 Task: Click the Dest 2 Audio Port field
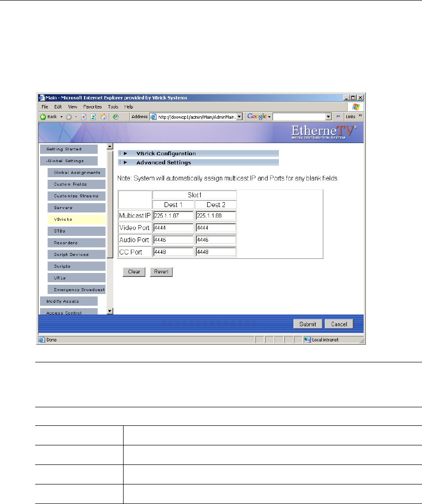pyautogui.click(x=216, y=240)
